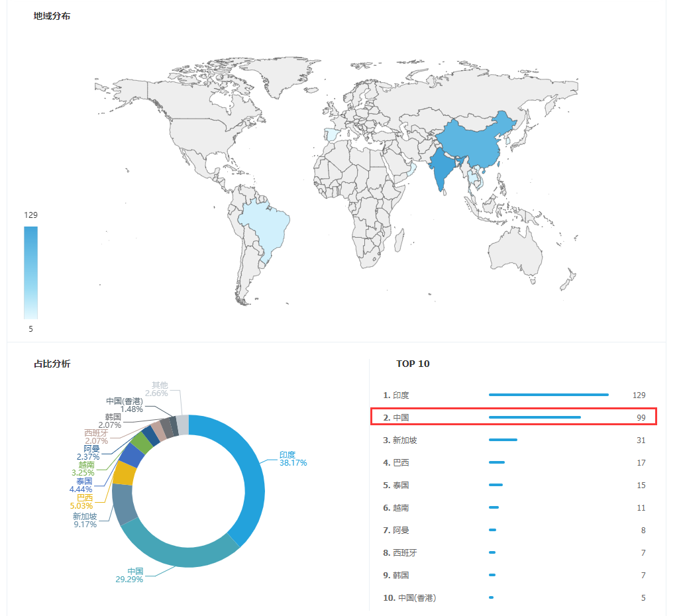681x616 pixels.
Task: Click the value 129 beside 印度
Action: point(639,394)
